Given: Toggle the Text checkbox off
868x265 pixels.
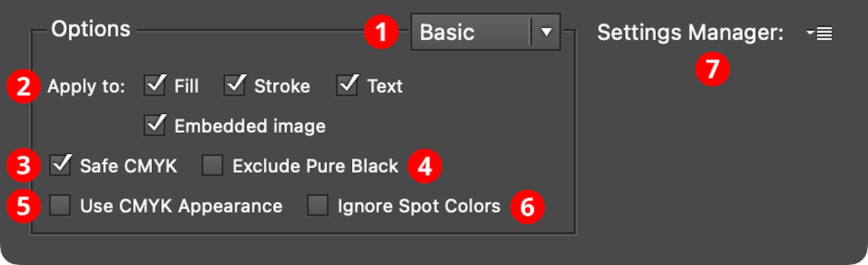Looking at the screenshot, I should click(x=348, y=85).
